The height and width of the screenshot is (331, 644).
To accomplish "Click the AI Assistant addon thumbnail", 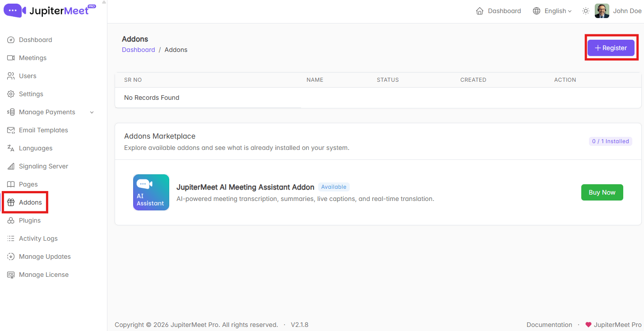I will click(151, 192).
